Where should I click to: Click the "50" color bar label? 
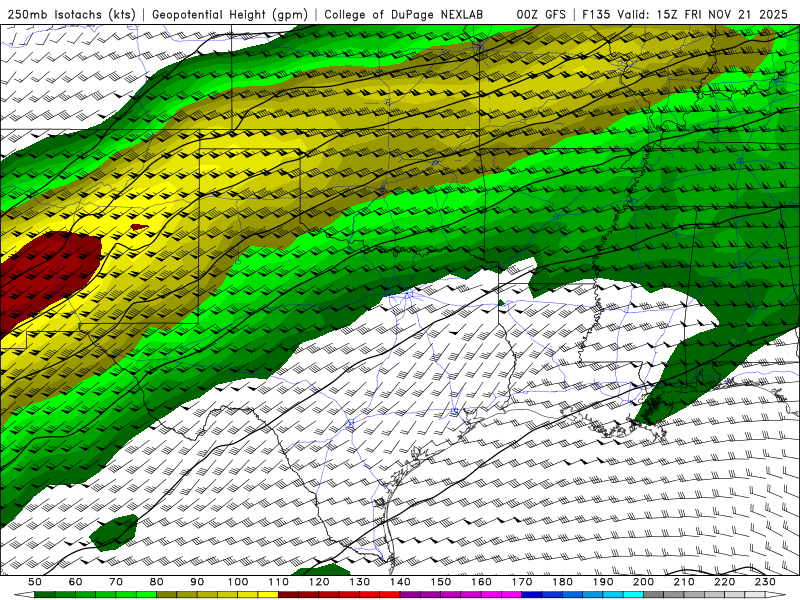pyautogui.click(x=35, y=582)
